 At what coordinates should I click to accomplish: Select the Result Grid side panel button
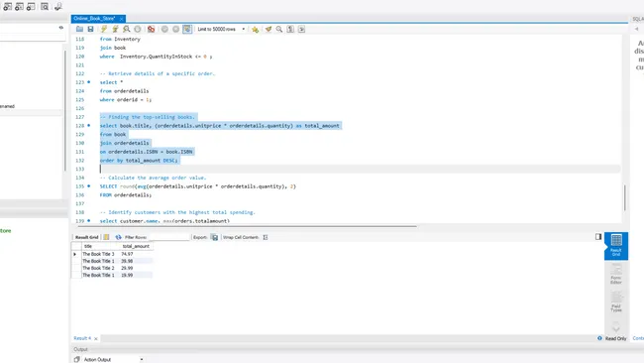(616, 246)
